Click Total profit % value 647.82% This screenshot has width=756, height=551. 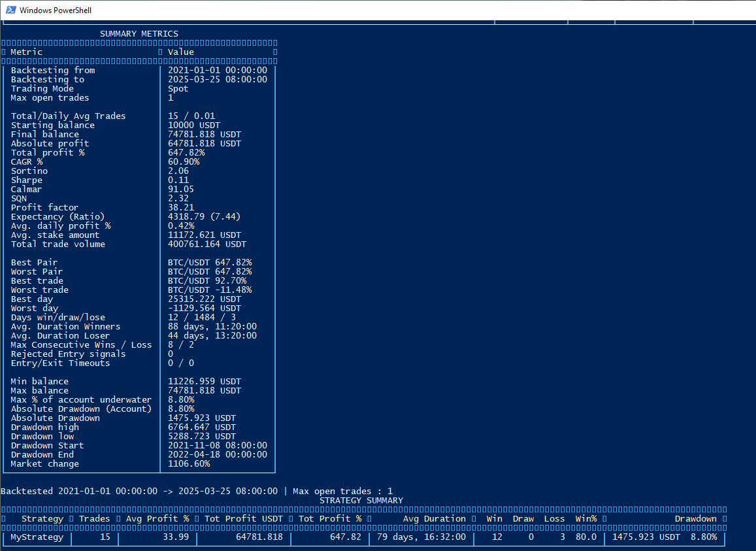point(186,153)
